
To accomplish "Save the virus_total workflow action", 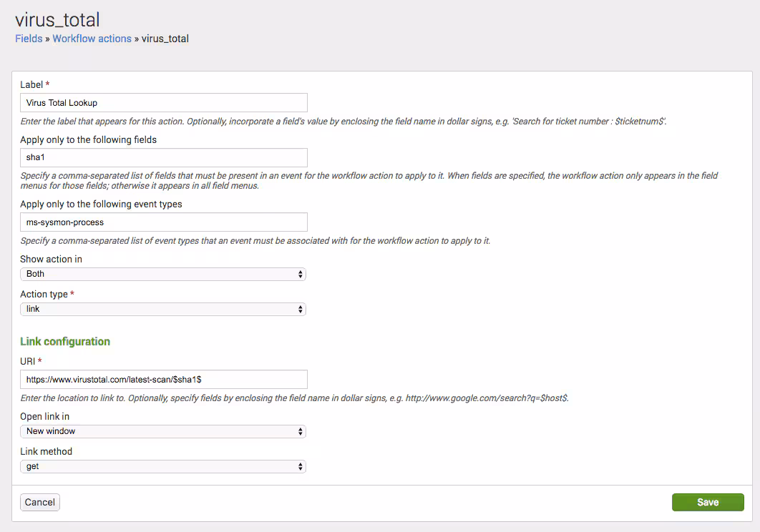I will tap(707, 502).
